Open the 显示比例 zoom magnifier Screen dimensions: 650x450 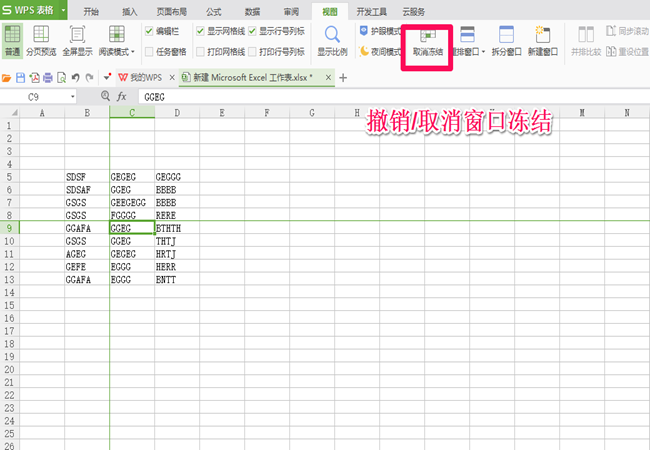pos(332,34)
